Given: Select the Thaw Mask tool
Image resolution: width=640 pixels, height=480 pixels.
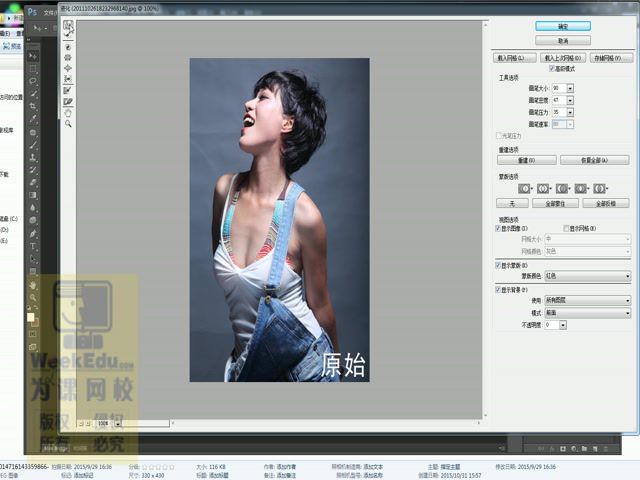Looking at the screenshot, I should pos(68,101).
